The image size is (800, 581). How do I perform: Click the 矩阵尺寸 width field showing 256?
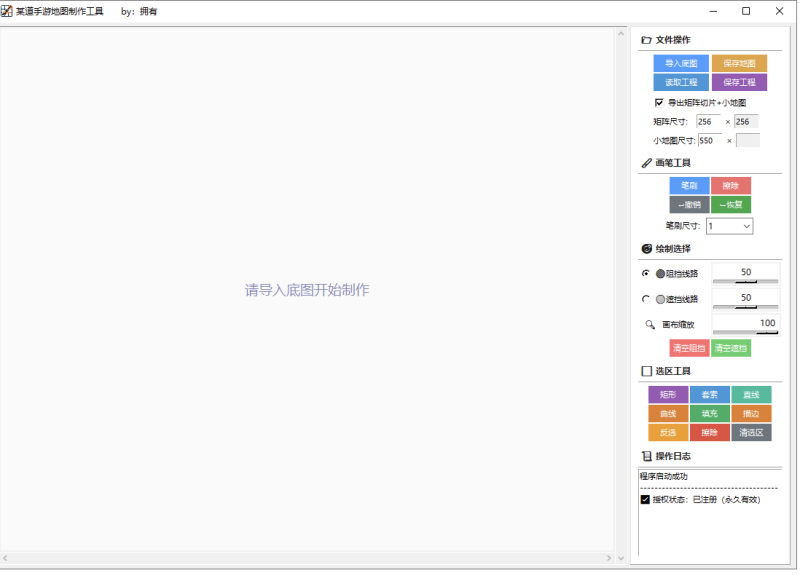click(x=709, y=121)
